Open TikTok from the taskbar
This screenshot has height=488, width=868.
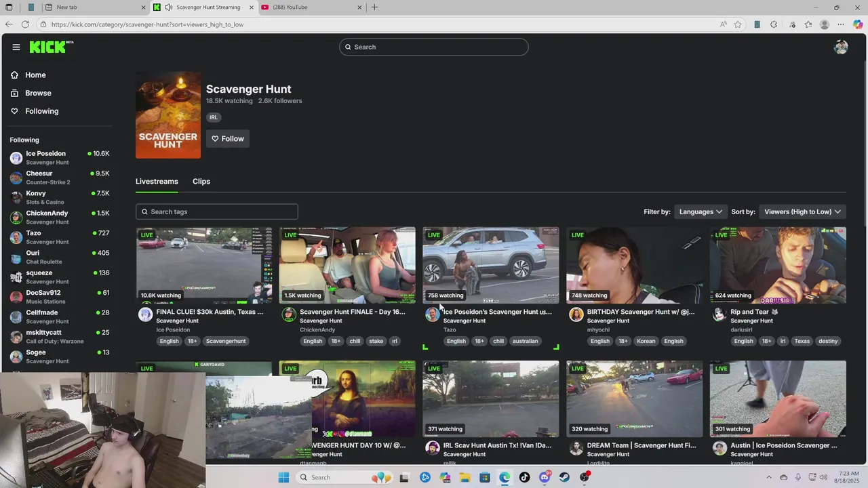524,477
